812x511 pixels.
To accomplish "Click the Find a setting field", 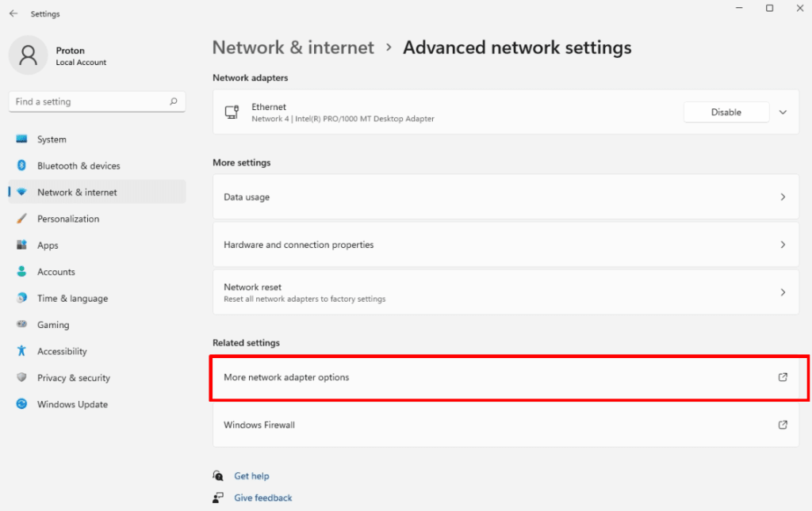I will coord(87,101).
